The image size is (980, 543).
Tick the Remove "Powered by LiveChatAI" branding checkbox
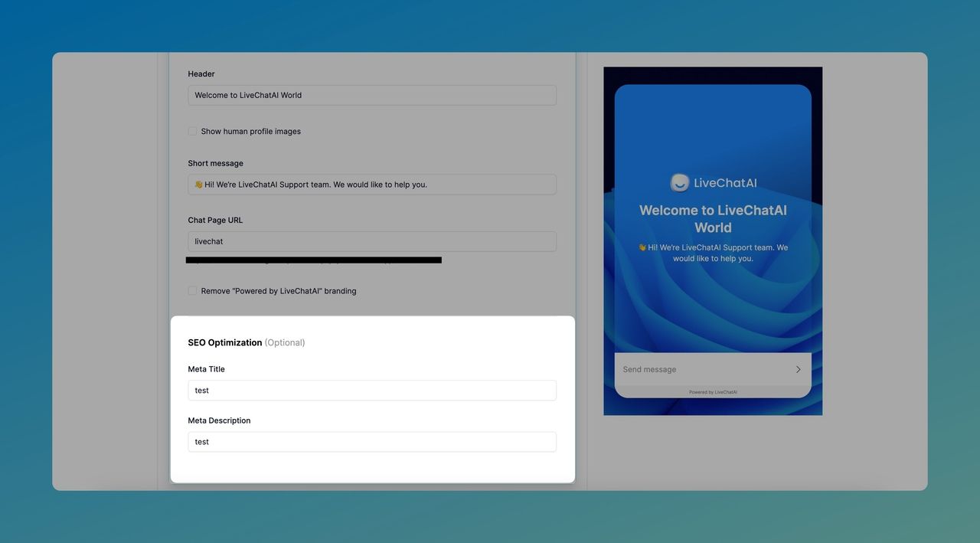click(x=192, y=291)
